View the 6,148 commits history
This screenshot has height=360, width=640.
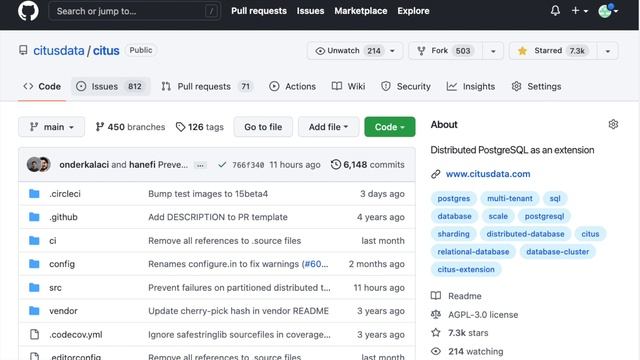click(x=367, y=164)
